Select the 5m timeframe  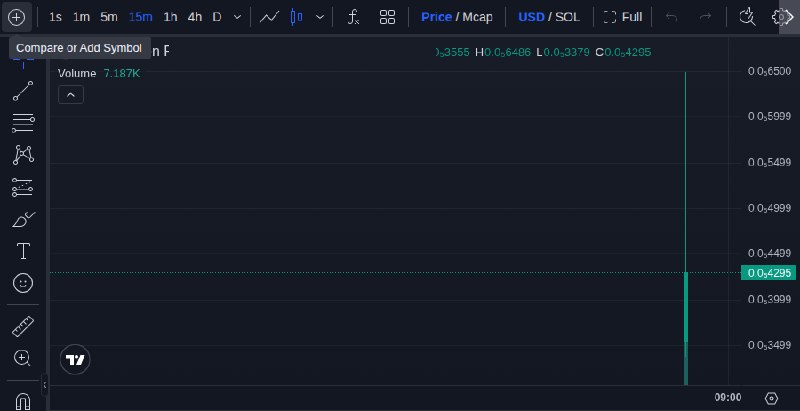coord(109,17)
